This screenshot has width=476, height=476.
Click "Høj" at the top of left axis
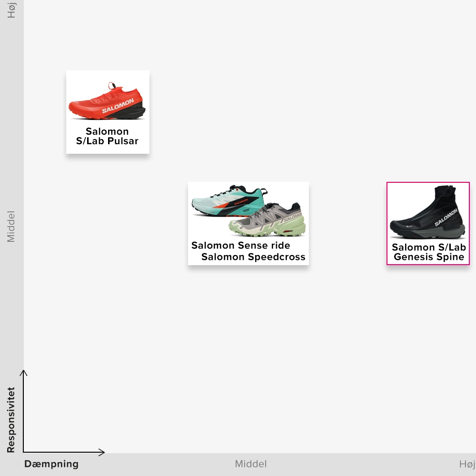coord(11,10)
